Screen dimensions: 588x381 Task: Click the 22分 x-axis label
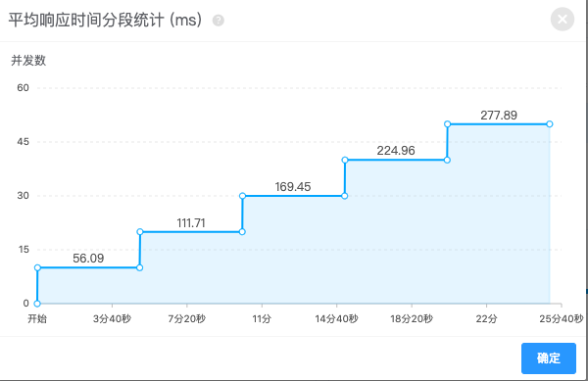coord(486,319)
